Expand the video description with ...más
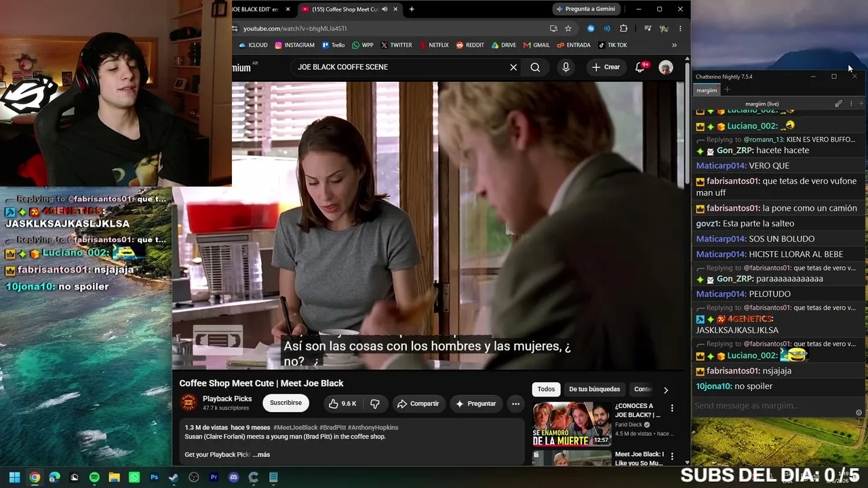This screenshot has height=488, width=868. (x=261, y=454)
